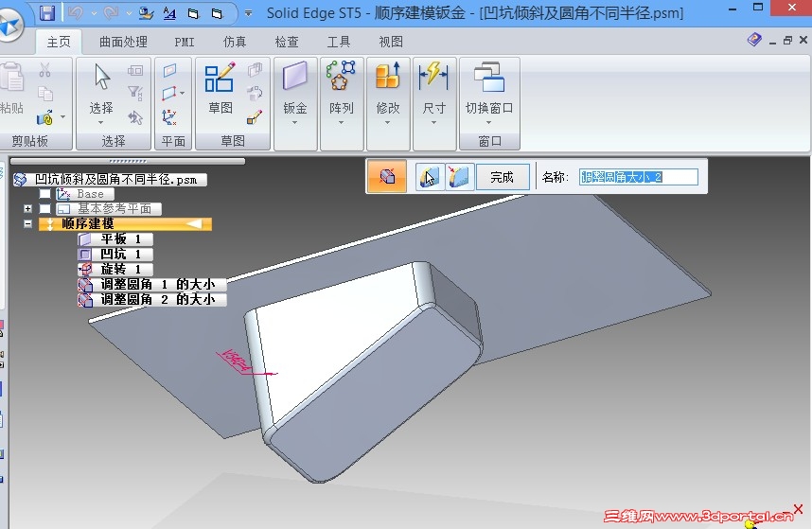Open the dropdown next to the plane icon
812x529 pixels.
(x=183, y=93)
